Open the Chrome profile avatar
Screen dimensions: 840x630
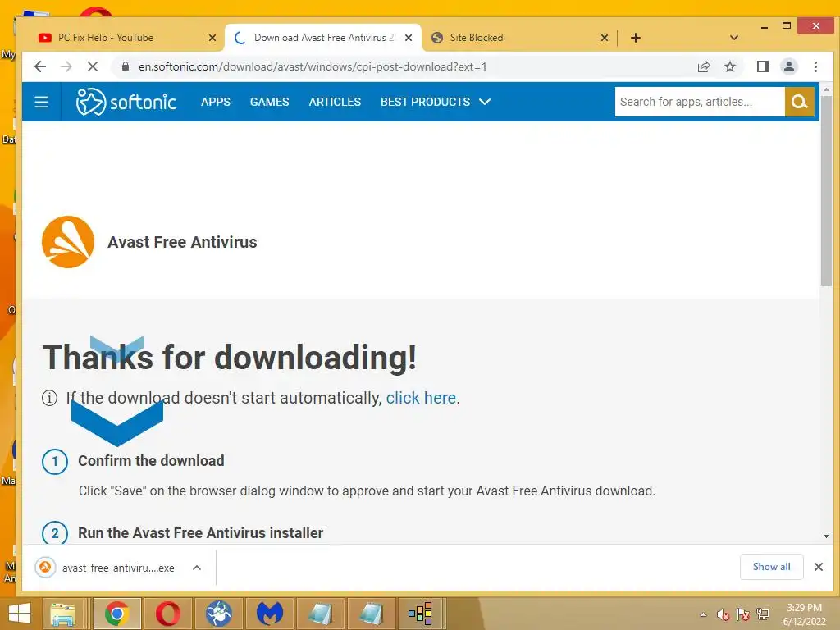pyautogui.click(x=789, y=66)
